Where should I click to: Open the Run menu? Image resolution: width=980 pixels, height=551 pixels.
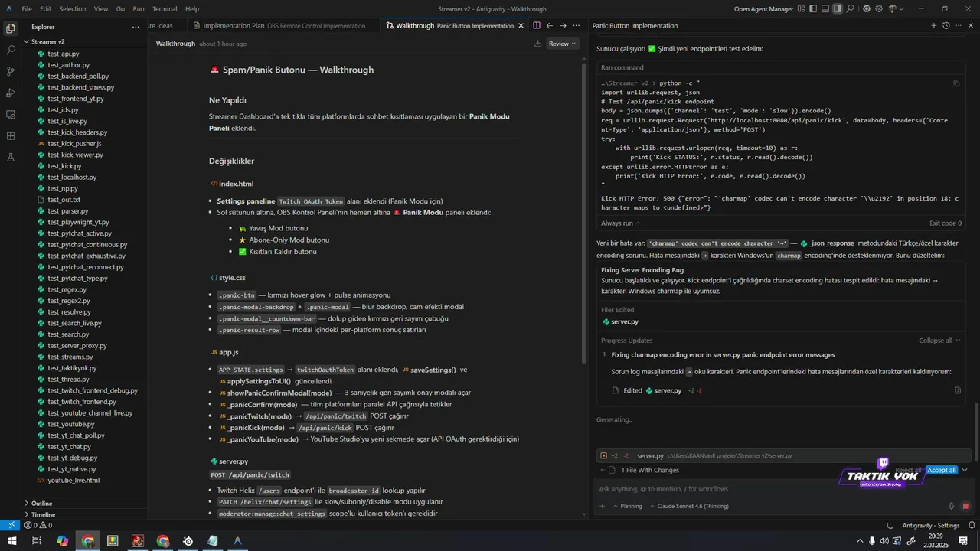click(x=139, y=9)
